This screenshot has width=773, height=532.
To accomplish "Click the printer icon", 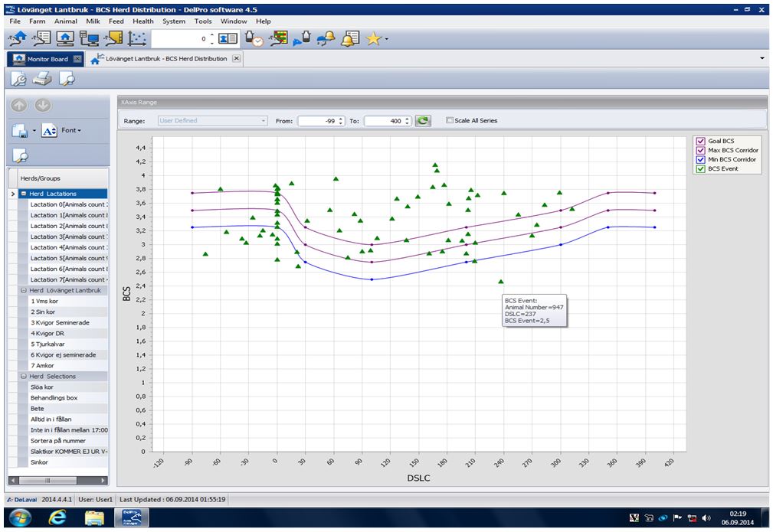I will [42, 78].
